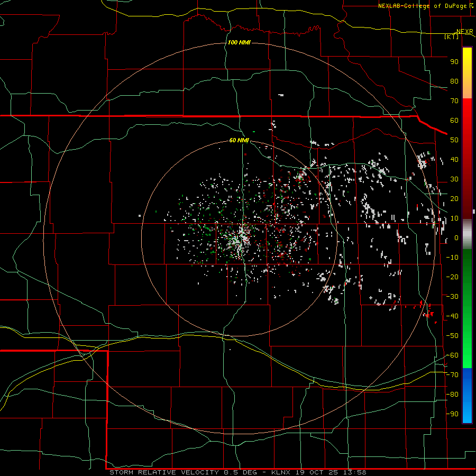Click the -60 value on velocity scale
The width and height of the screenshot is (476, 476).
(452, 355)
